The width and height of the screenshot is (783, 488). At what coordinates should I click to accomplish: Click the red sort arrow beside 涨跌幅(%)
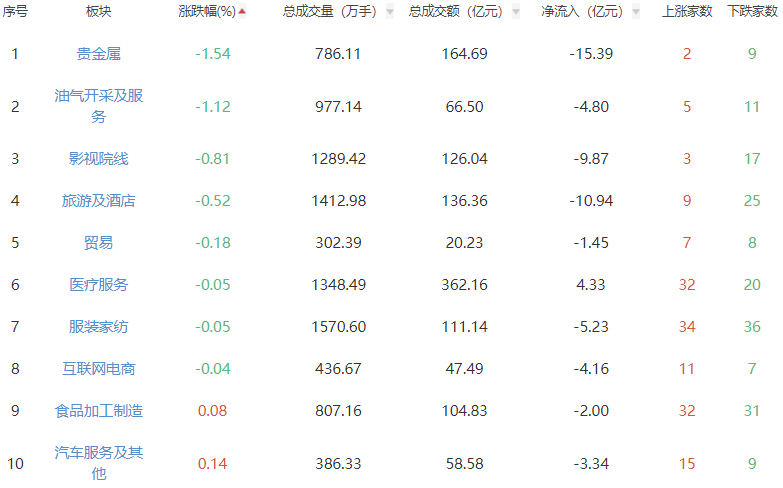click(x=242, y=12)
